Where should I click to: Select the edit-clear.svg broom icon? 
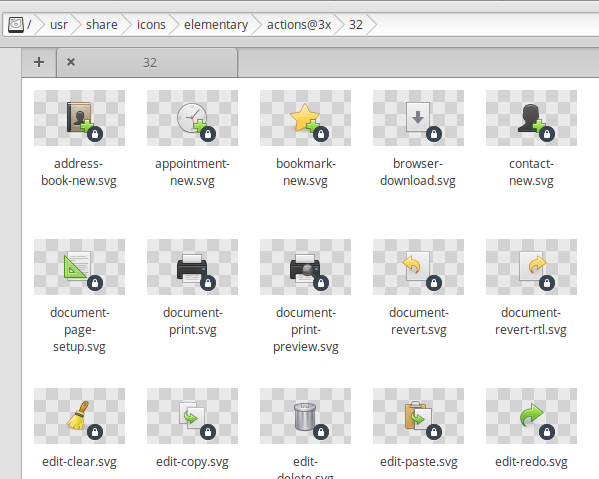point(79,416)
